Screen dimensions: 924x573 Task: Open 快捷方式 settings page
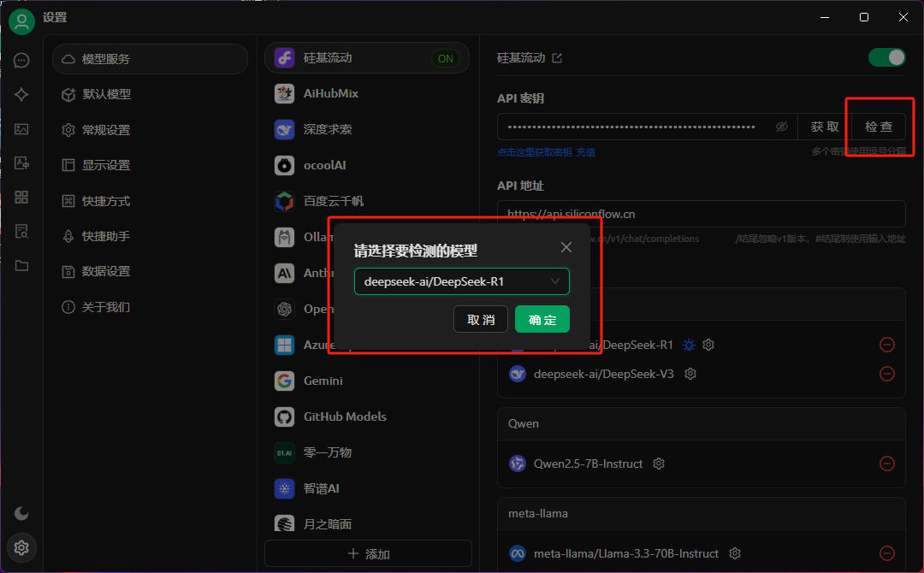click(151, 201)
